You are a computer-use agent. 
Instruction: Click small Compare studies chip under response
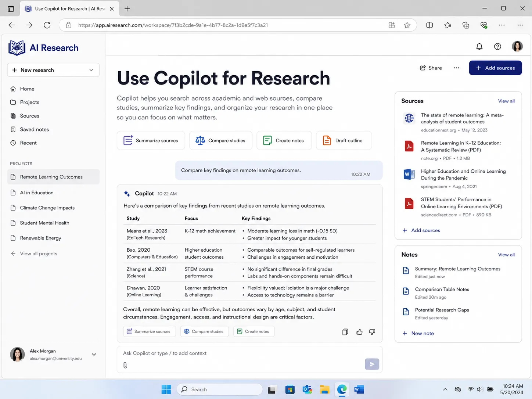(x=204, y=331)
